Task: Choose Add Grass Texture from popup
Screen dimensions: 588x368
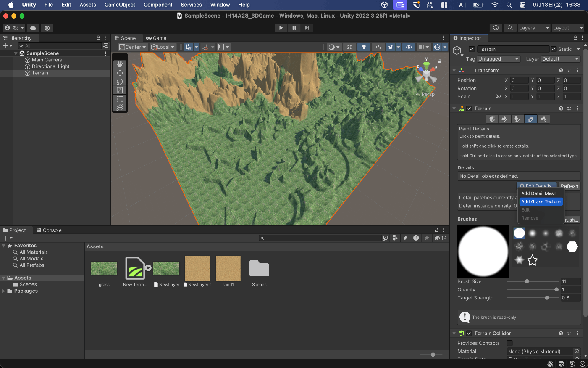Action: (x=541, y=202)
